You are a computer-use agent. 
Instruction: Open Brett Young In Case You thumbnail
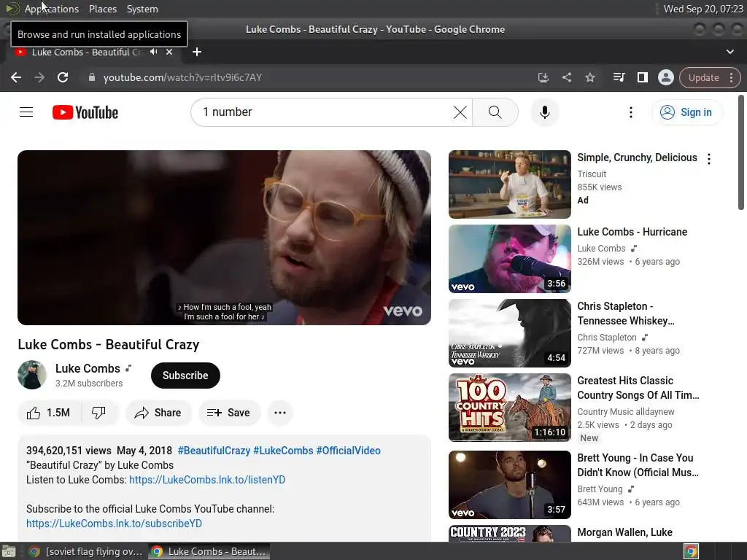[x=510, y=485]
